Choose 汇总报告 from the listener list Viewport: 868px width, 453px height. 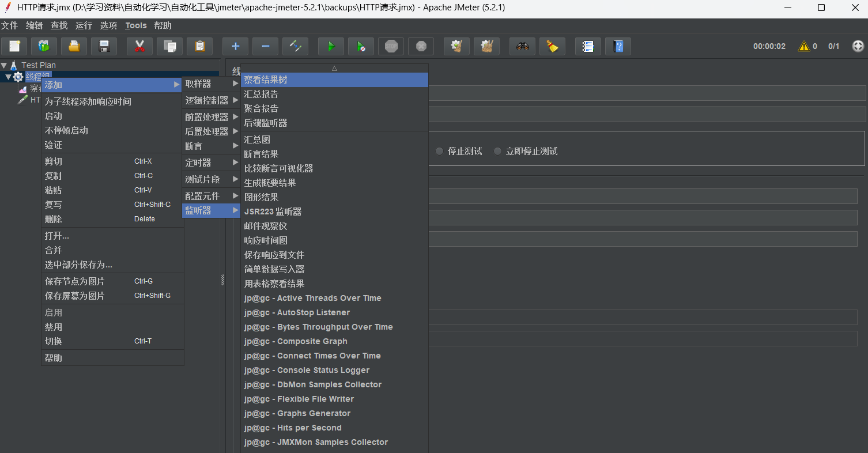point(335,94)
